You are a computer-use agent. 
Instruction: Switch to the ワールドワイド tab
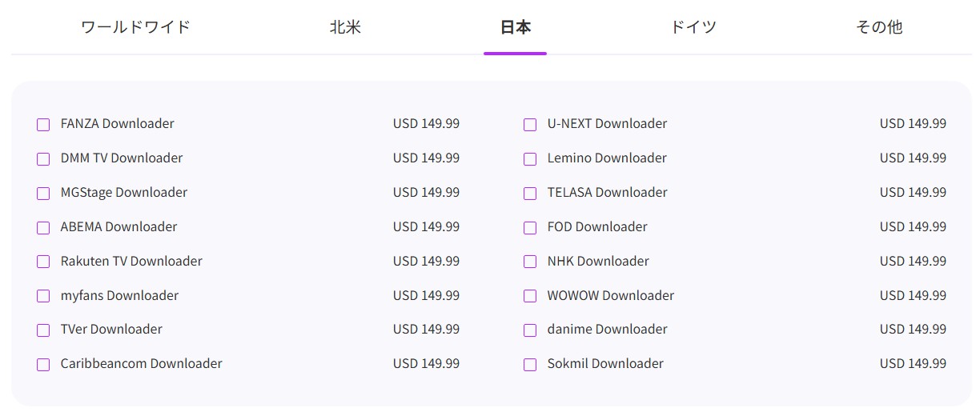click(135, 27)
